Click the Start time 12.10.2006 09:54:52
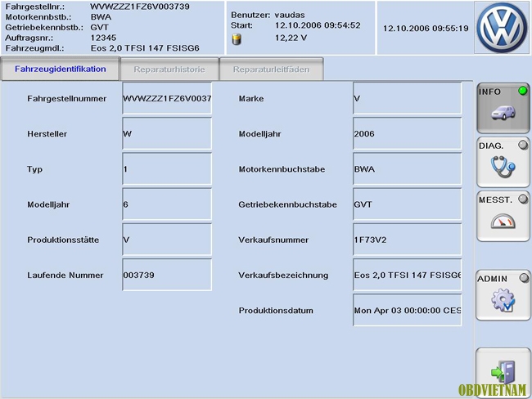 [x=318, y=25]
